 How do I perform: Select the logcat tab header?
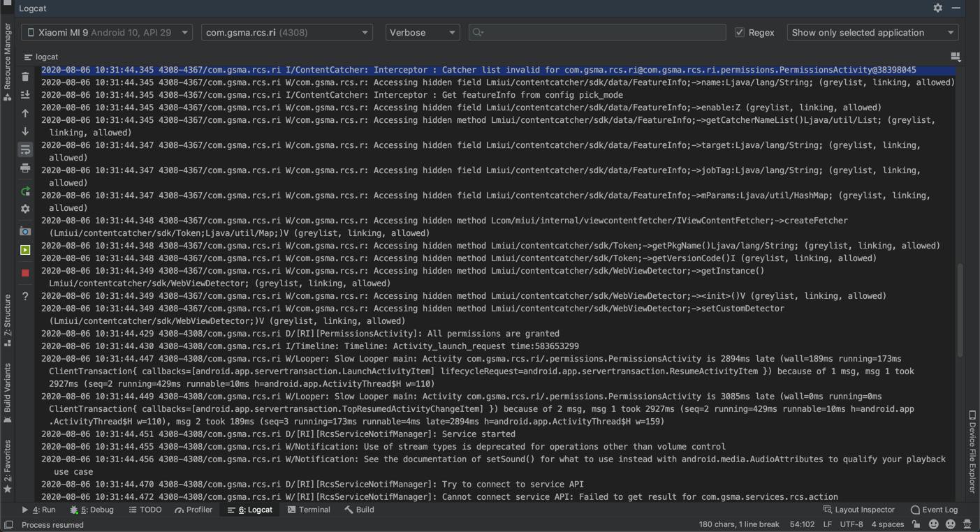coord(41,57)
